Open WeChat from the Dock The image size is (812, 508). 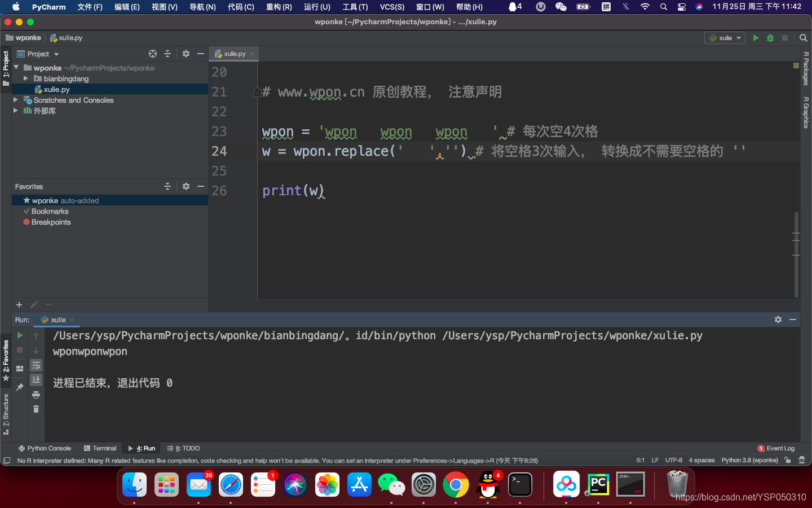tap(391, 484)
